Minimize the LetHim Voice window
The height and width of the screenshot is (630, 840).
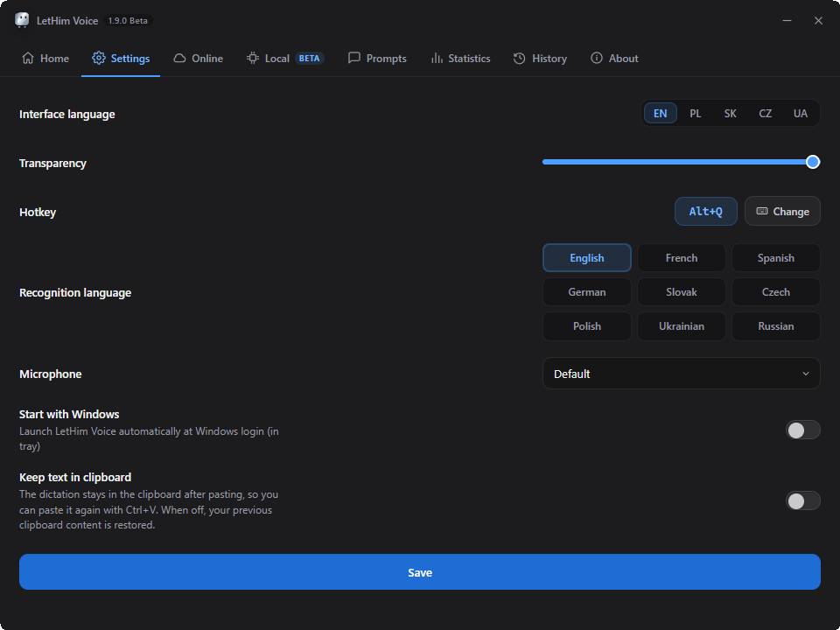(787, 20)
